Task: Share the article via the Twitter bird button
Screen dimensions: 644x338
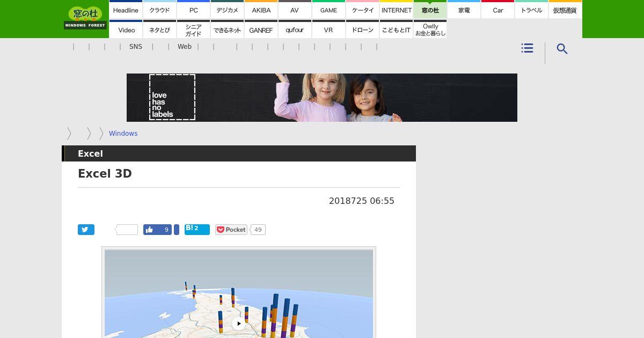Action: (x=86, y=230)
